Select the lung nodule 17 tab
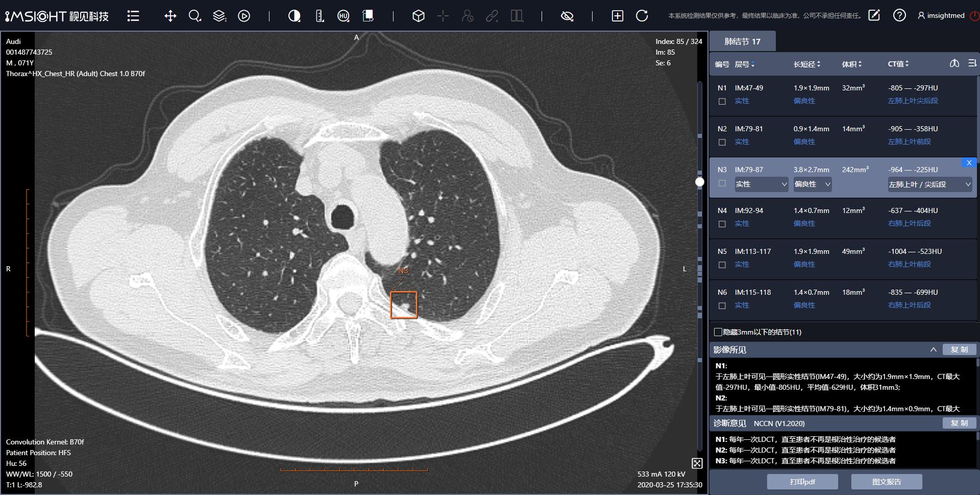980x495 pixels. pyautogui.click(x=743, y=41)
